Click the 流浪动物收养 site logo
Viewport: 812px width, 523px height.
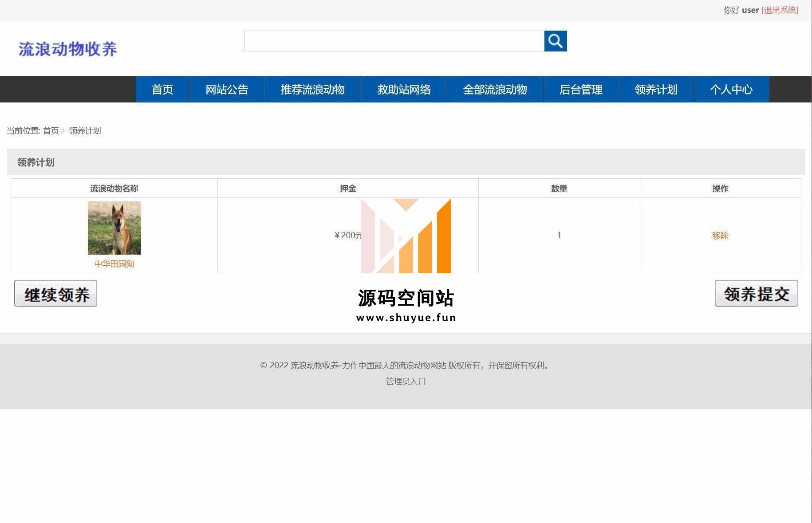pyautogui.click(x=68, y=49)
